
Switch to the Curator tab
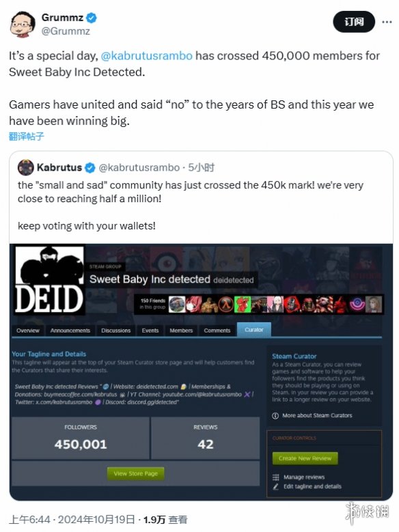coord(254,329)
